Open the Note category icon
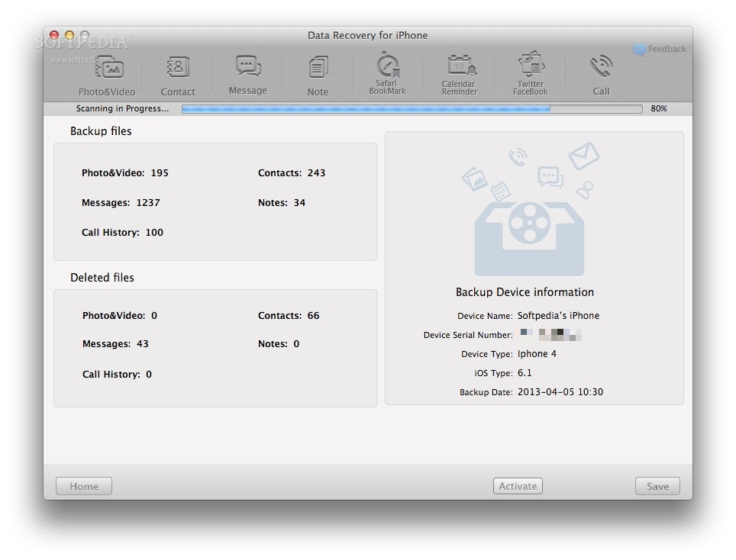This screenshot has width=736, height=560. [x=318, y=68]
